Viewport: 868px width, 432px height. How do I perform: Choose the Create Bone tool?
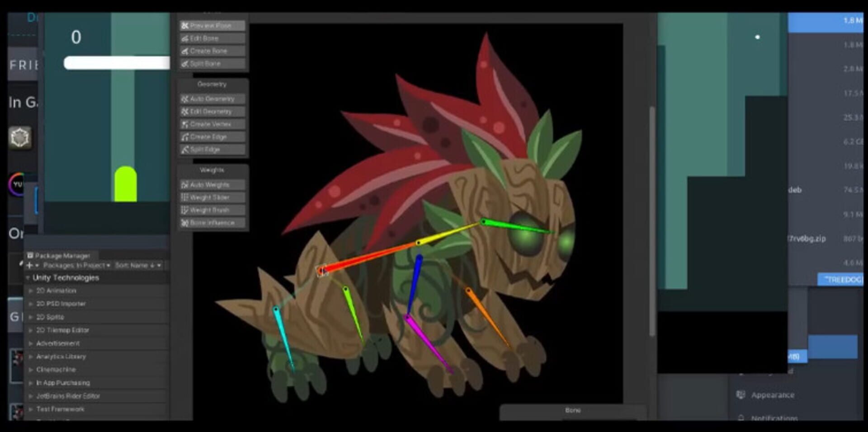coord(212,51)
